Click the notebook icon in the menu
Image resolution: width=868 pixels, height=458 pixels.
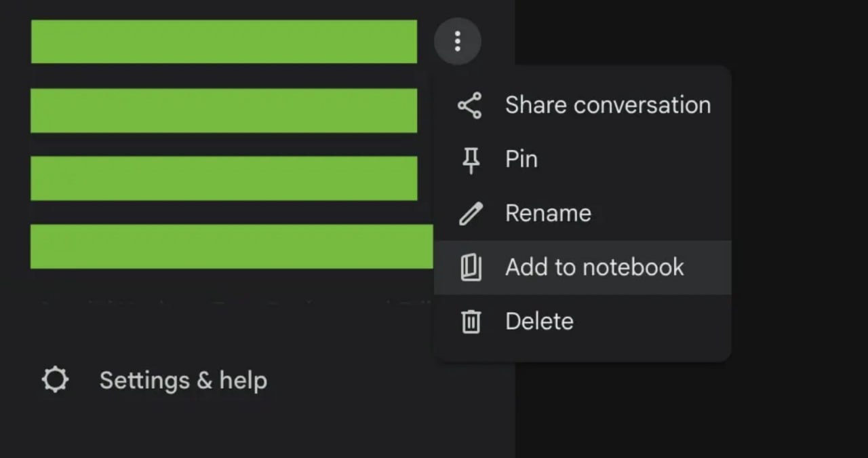pyautogui.click(x=471, y=267)
